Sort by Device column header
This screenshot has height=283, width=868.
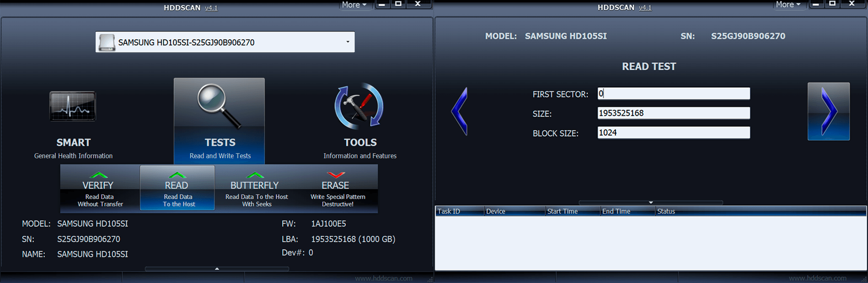514,211
